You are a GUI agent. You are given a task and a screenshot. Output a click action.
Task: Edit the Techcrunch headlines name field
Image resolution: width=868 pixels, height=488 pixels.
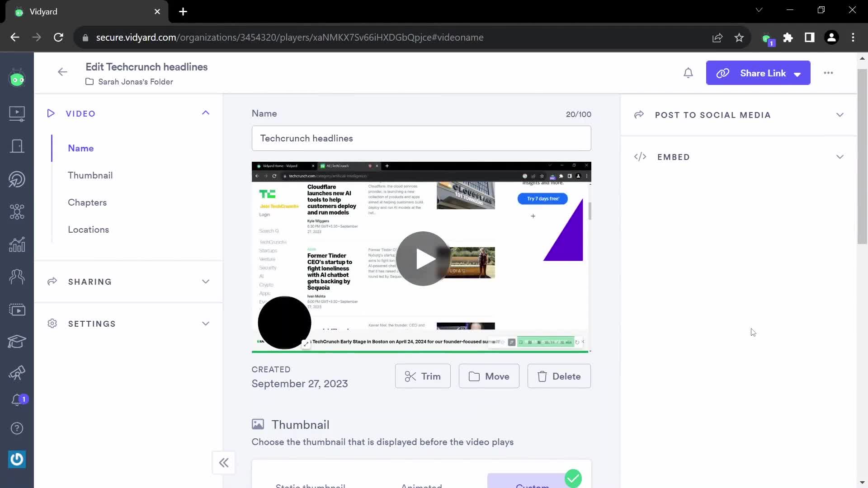(421, 138)
